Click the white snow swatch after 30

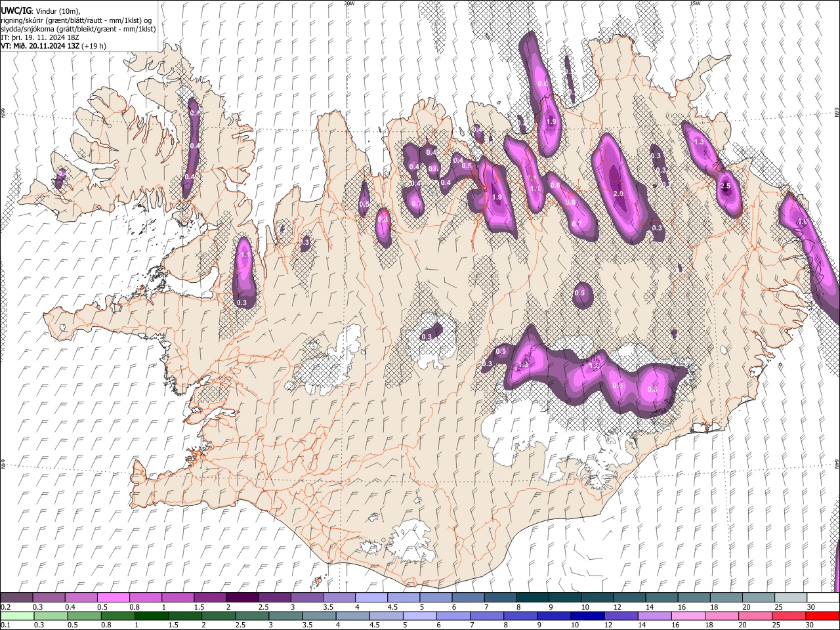(822, 597)
